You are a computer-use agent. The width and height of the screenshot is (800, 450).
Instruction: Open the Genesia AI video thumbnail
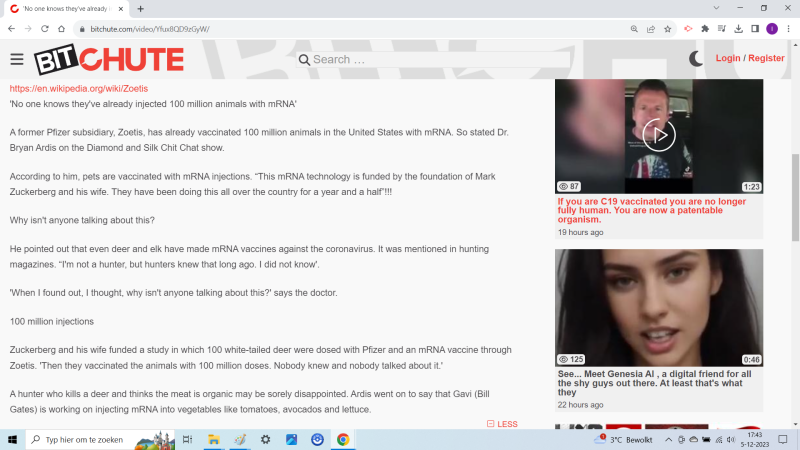coord(659,308)
